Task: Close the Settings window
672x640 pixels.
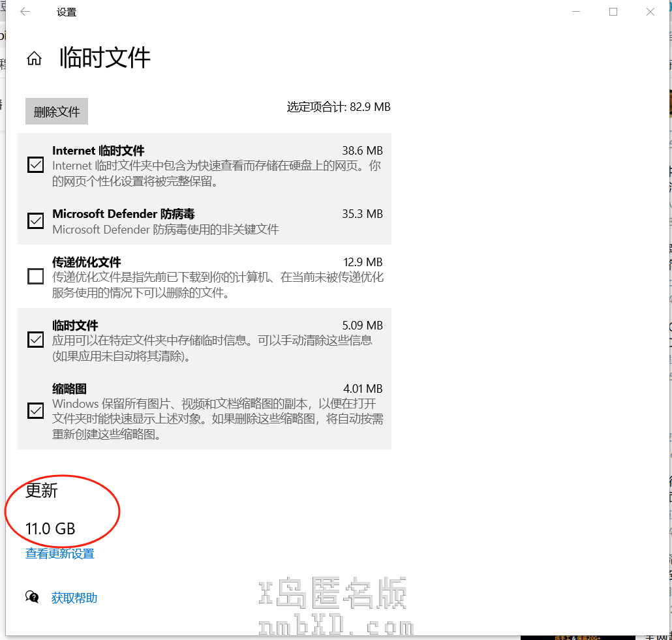Action: point(650,12)
